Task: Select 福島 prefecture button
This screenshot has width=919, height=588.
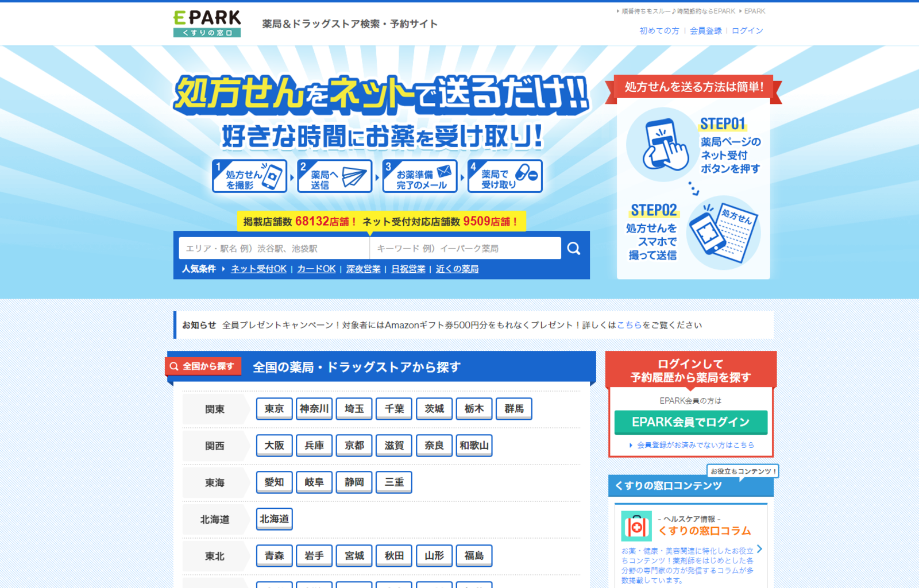Action: pos(474,556)
